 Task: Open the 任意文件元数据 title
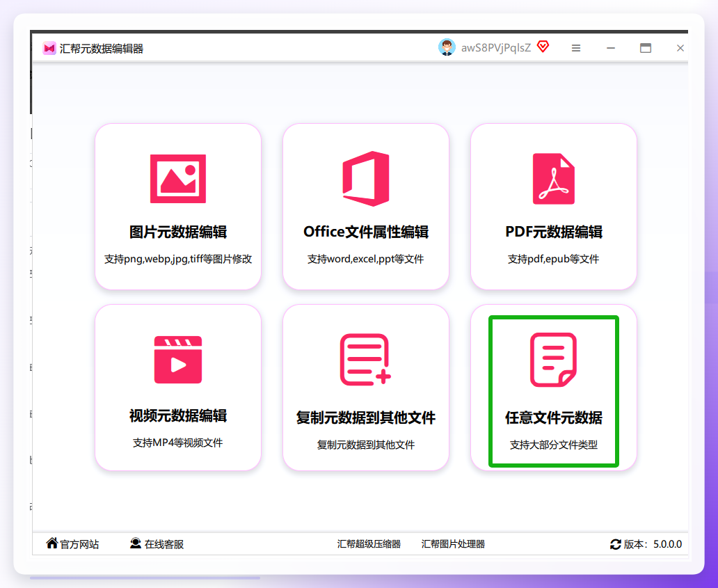pyautogui.click(x=554, y=418)
